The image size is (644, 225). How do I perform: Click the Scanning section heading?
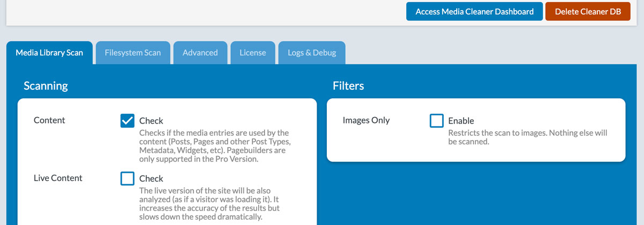tap(46, 85)
